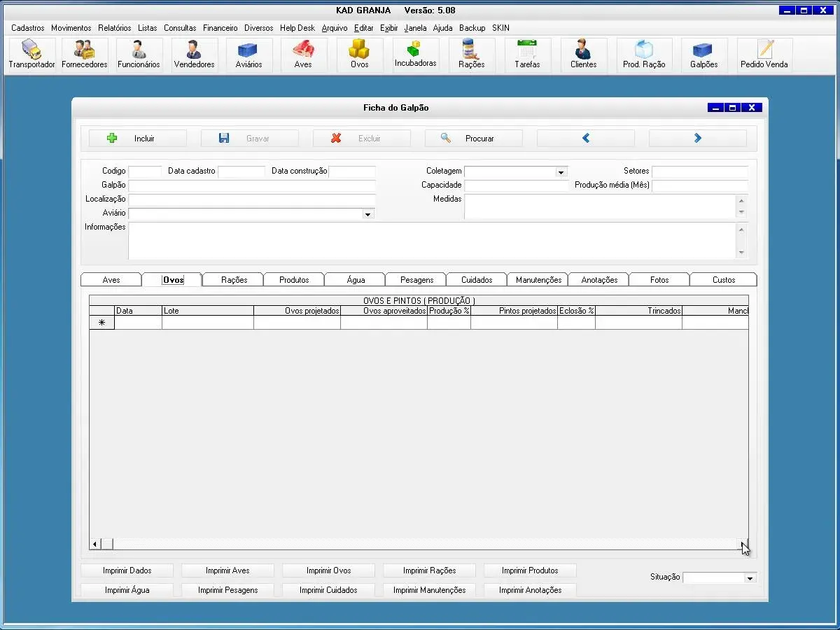Click the Fornecedores toolbar icon
Image resolution: width=840 pixels, height=630 pixels.
click(85, 55)
